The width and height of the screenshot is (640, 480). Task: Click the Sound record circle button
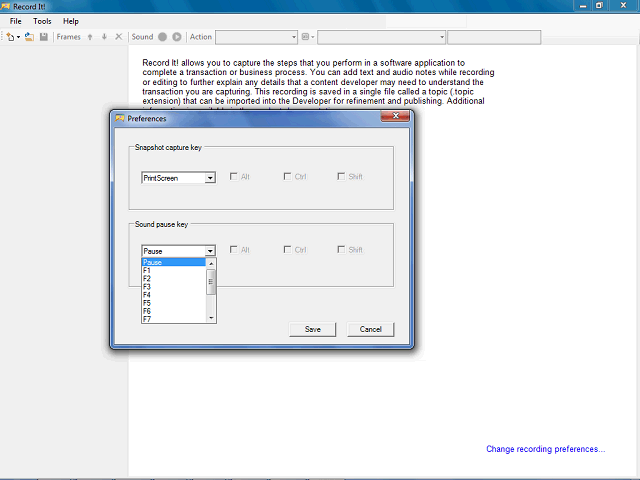(x=162, y=37)
